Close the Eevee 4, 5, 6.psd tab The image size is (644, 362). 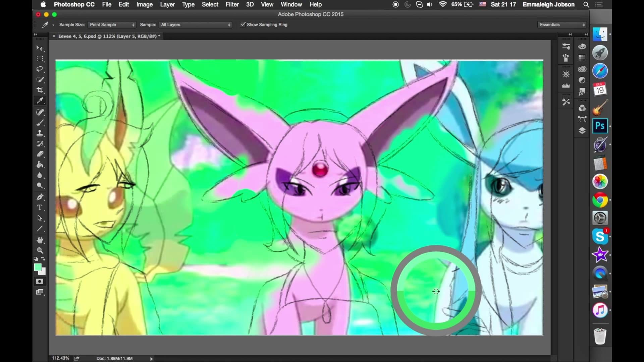[54, 36]
